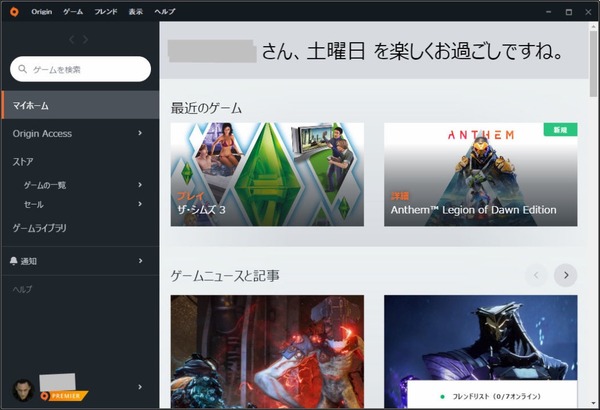Expand the Origin Access submenu

(140, 133)
